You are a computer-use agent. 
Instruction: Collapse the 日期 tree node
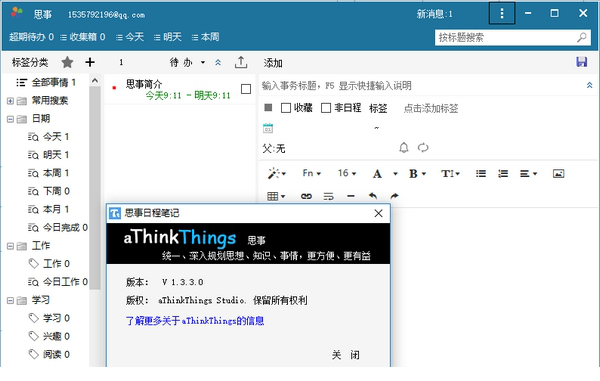click(10, 119)
